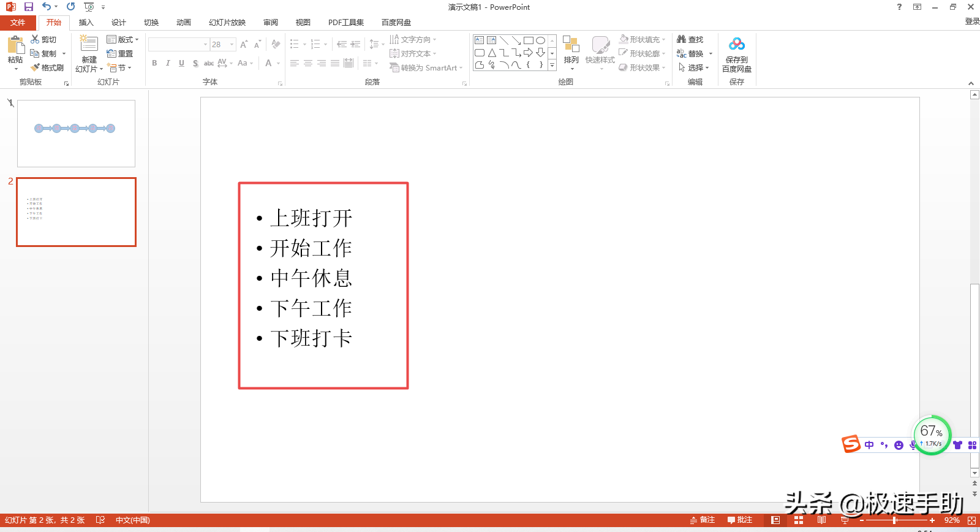Switch to the PDF工具集 tab

(x=346, y=23)
